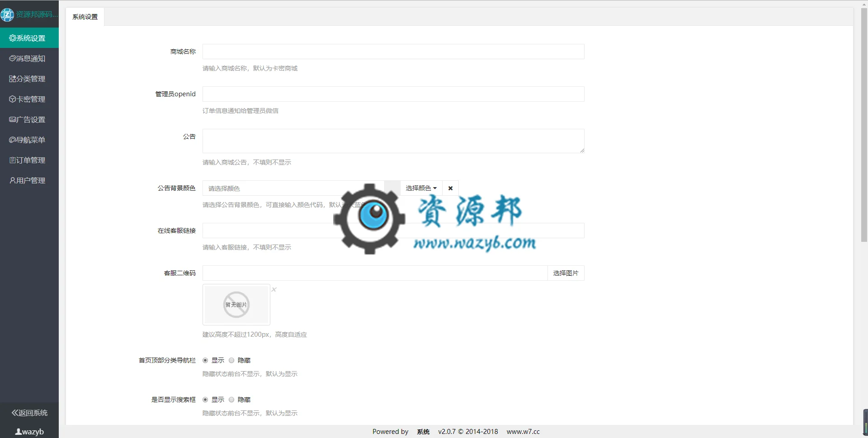Click the 暂无图片 placeholder thumbnail
This screenshot has width=868, height=438.
point(236,305)
